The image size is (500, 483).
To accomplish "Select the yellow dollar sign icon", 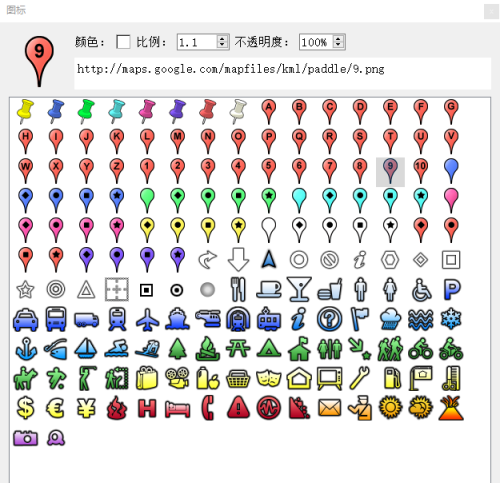I will (26, 408).
